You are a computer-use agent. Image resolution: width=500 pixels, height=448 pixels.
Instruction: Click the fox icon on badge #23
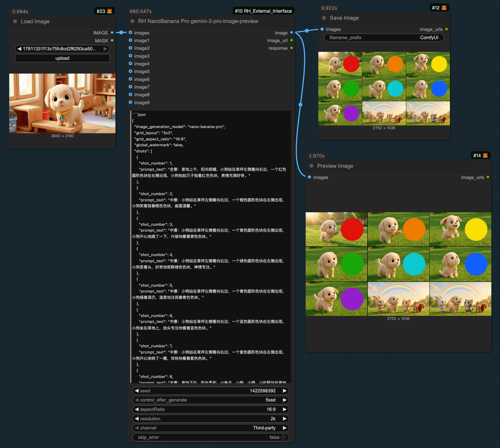[110, 11]
